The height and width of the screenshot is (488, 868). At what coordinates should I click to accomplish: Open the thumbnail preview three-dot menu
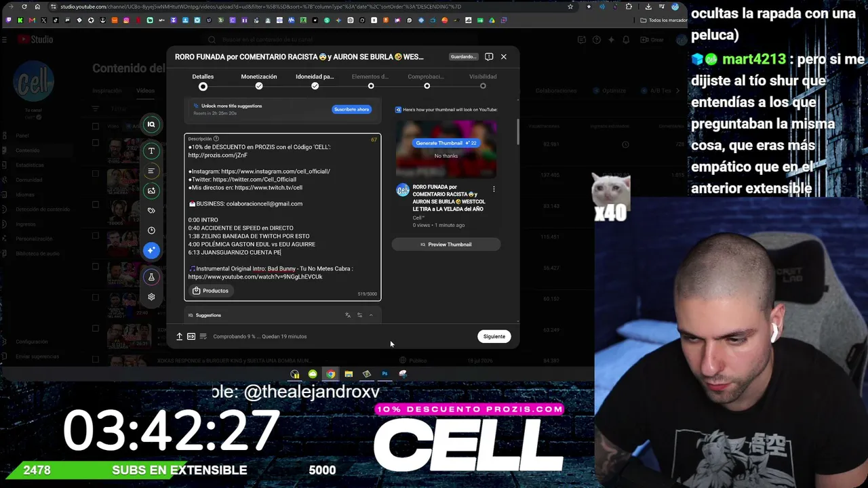click(494, 189)
